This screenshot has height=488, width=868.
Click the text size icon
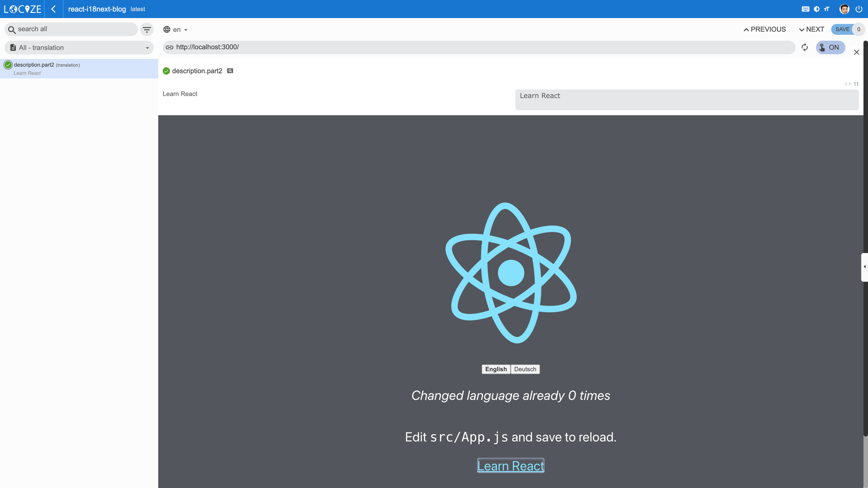click(x=827, y=9)
